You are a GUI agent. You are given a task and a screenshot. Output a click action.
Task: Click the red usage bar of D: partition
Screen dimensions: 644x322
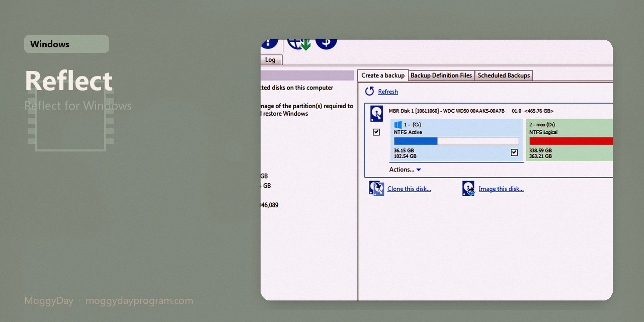[571, 141]
